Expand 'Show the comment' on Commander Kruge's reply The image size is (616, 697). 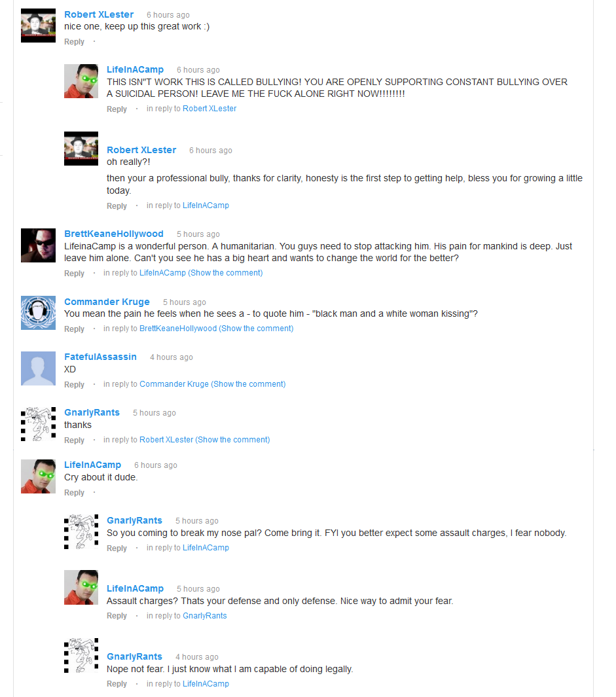coord(256,329)
